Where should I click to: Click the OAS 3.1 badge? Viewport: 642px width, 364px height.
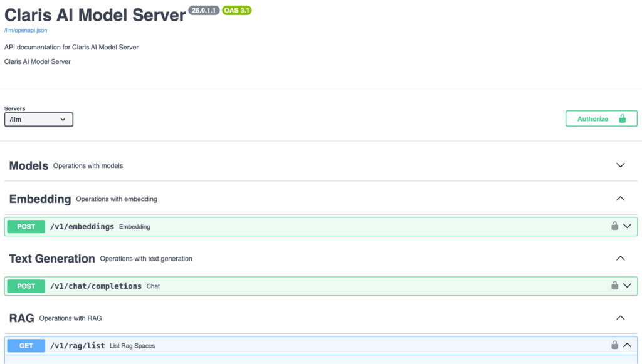236,10
